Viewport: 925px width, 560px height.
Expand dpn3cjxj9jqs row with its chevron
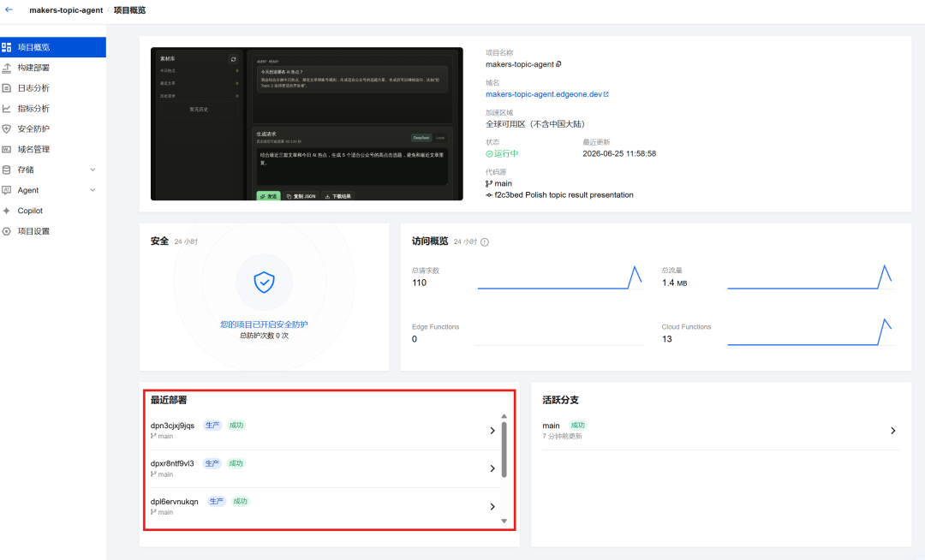tap(492, 431)
